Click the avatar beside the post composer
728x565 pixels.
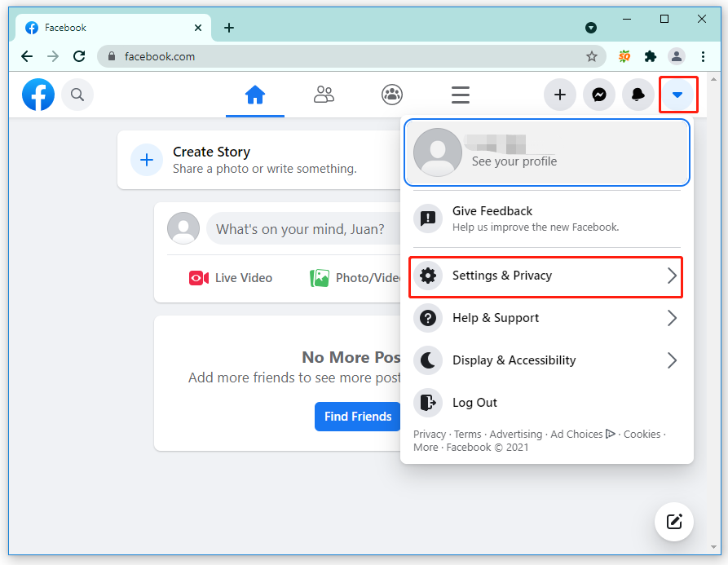click(183, 228)
